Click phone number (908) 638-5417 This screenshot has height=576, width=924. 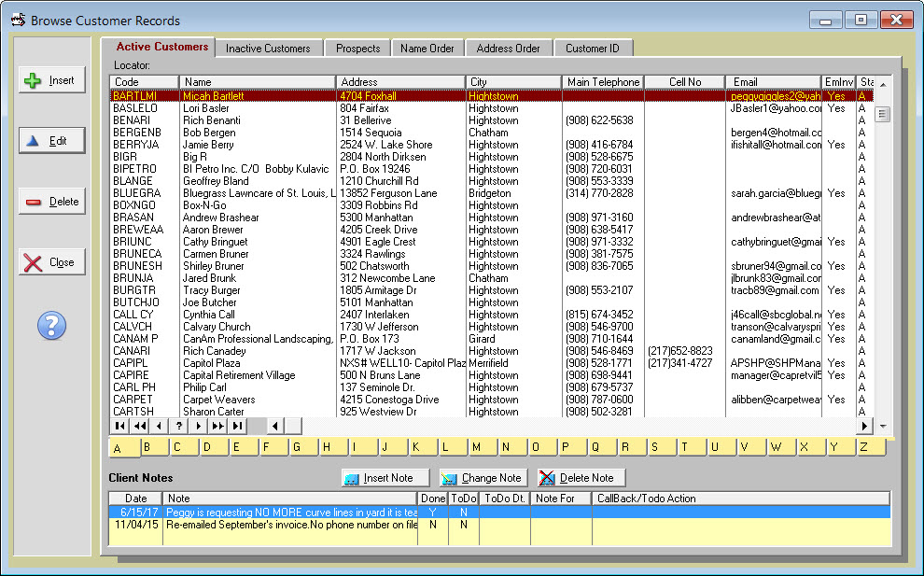point(599,230)
